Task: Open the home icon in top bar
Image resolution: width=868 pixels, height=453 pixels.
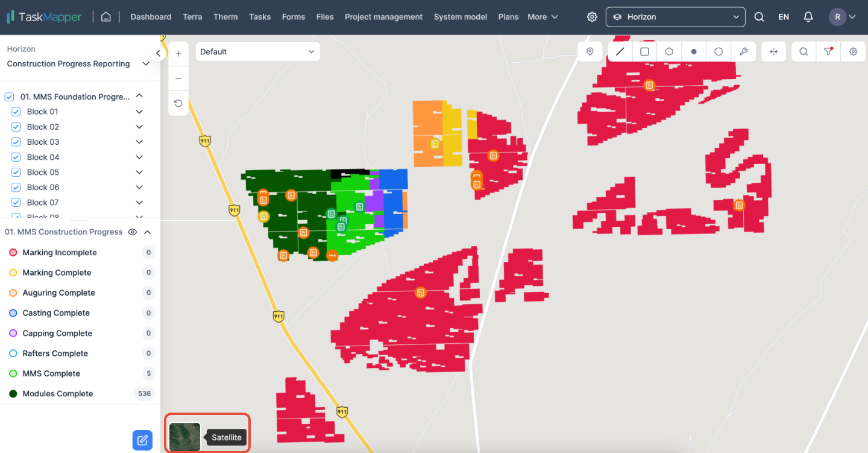Action: click(x=106, y=17)
